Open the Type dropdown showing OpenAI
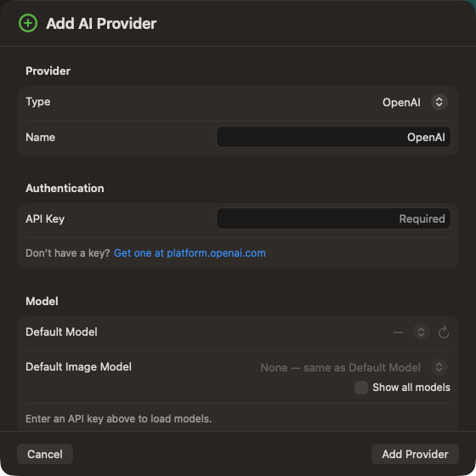Image resolution: width=476 pixels, height=476 pixels. (439, 102)
